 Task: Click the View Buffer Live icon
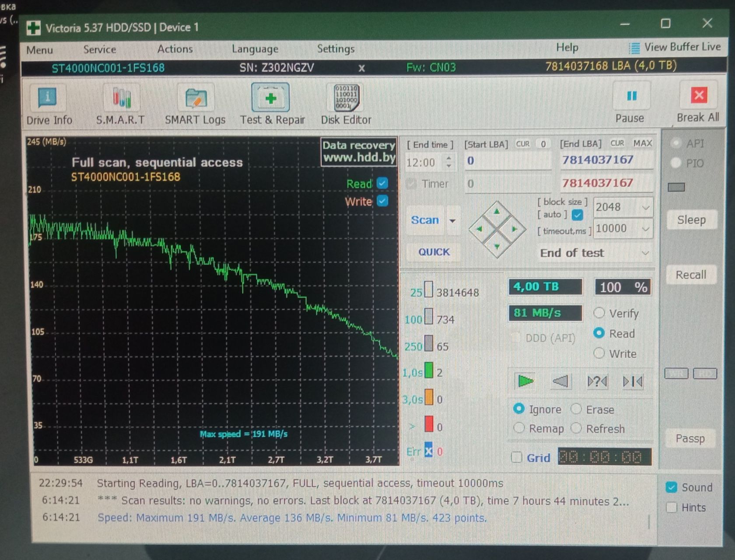point(634,48)
